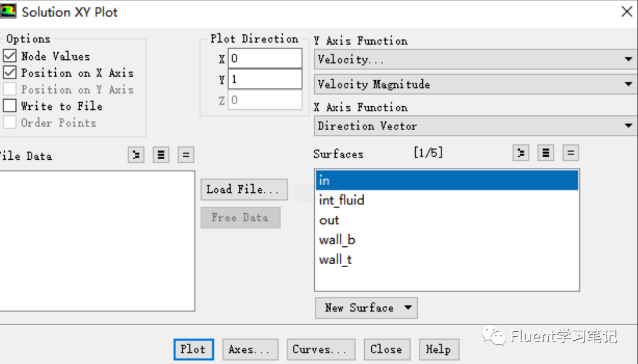Click the Plot button

click(193, 349)
